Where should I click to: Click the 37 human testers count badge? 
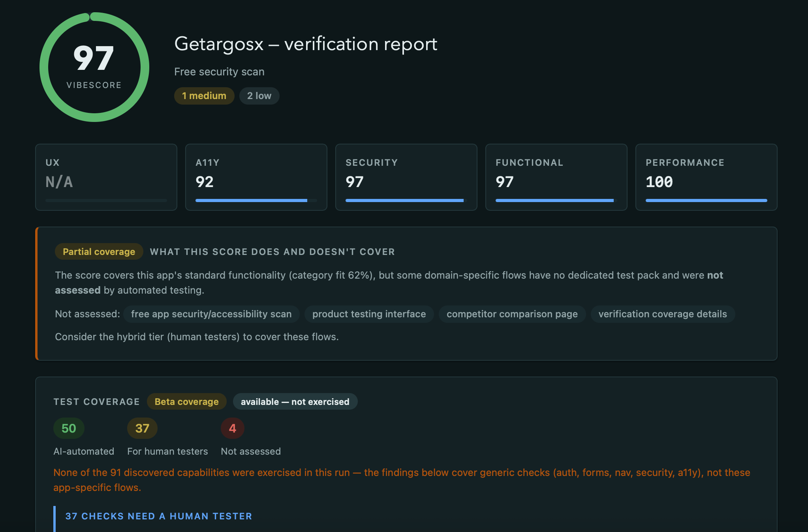pyautogui.click(x=142, y=428)
